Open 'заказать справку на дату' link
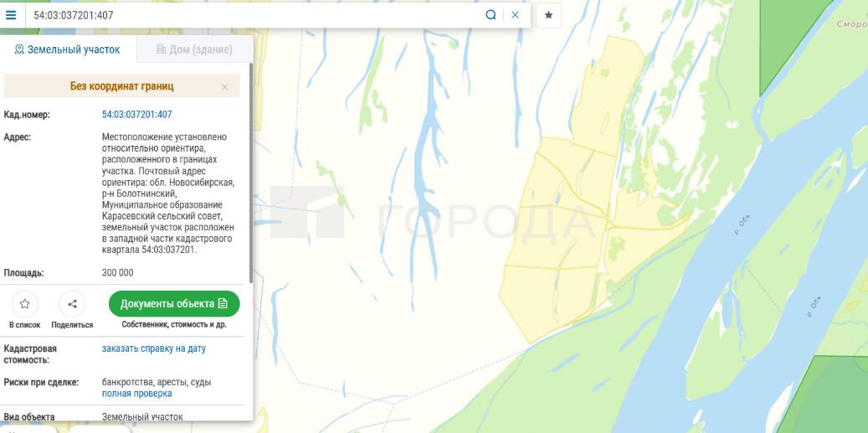The width and height of the screenshot is (868, 433). [153, 348]
